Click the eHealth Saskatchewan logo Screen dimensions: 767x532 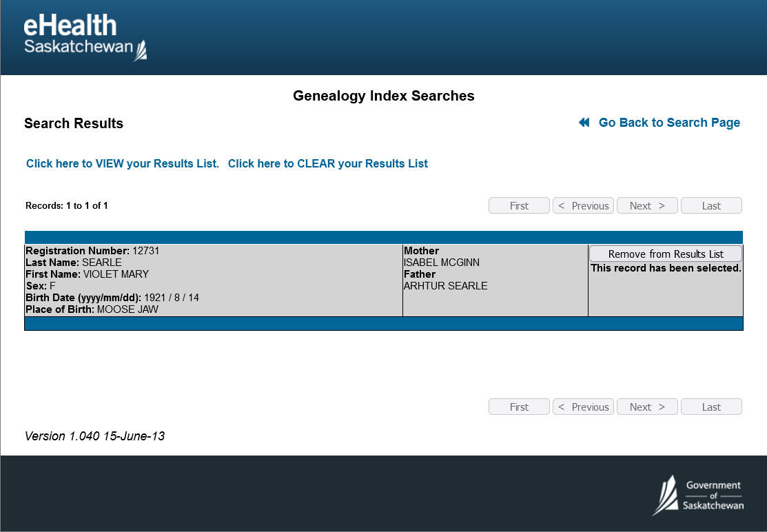coord(85,37)
